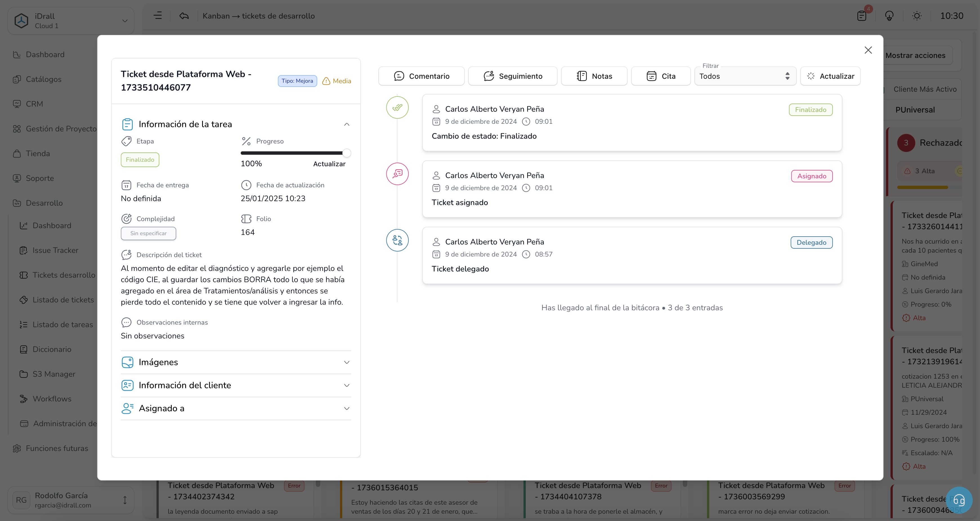Collapse the Información de la tarea section
Image resolution: width=980 pixels, height=521 pixels.
click(346, 124)
